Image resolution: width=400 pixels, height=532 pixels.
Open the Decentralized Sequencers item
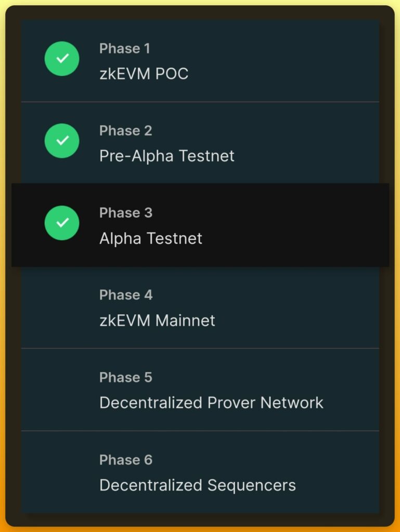(198, 485)
